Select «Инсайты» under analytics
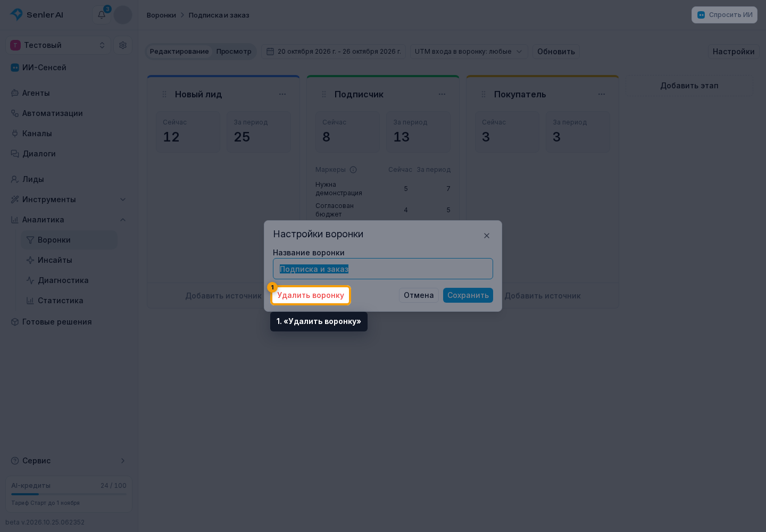This screenshot has height=532, width=766. click(x=69, y=260)
